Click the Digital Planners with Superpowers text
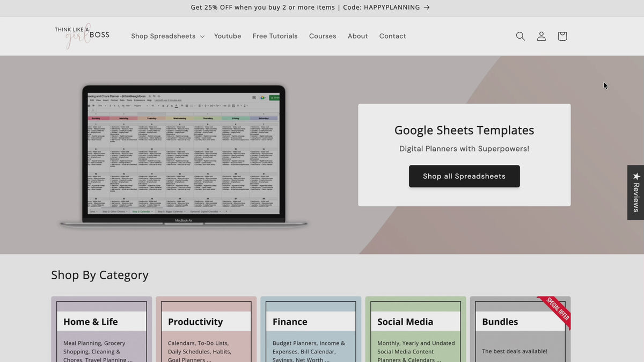This screenshot has height=362, width=644. point(464,149)
